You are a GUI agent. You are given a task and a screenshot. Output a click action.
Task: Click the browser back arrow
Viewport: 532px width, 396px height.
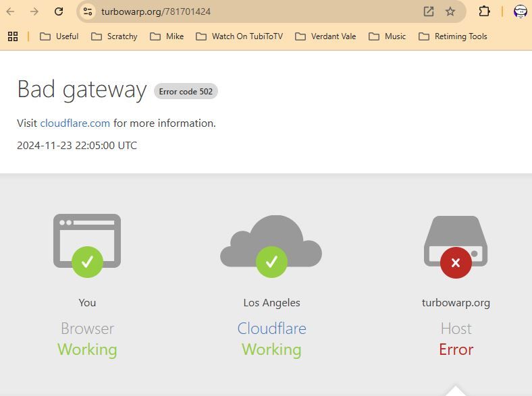pyautogui.click(x=11, y=11)
